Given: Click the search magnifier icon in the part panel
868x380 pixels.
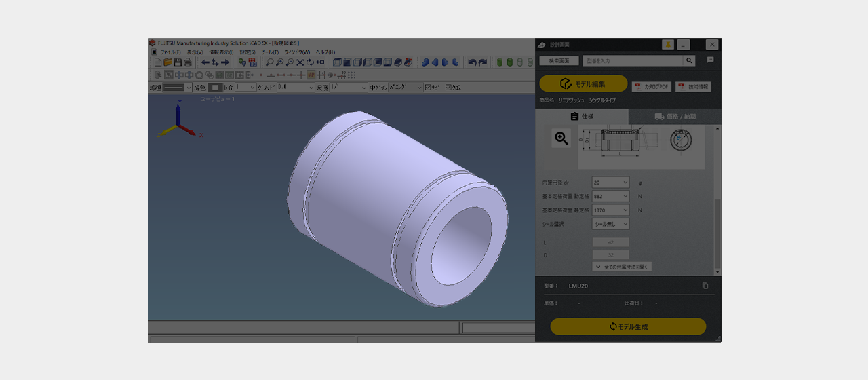Looking at the screenshot, I should tap(689, 60).
